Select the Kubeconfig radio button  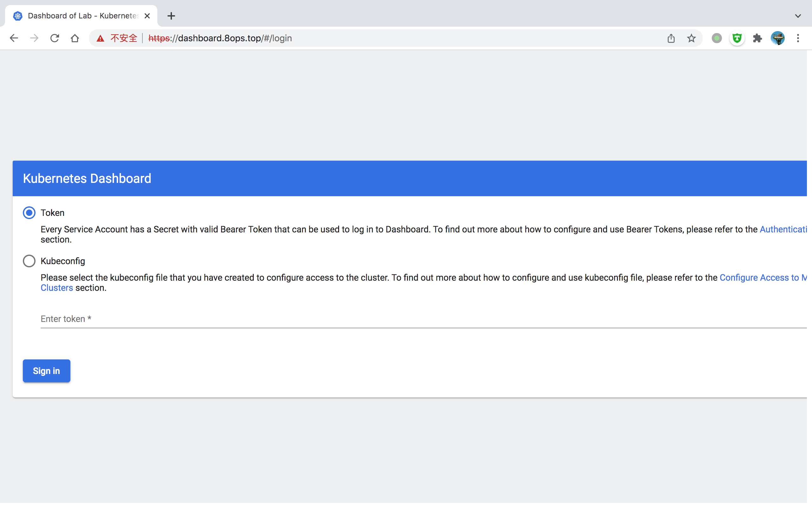29,261
